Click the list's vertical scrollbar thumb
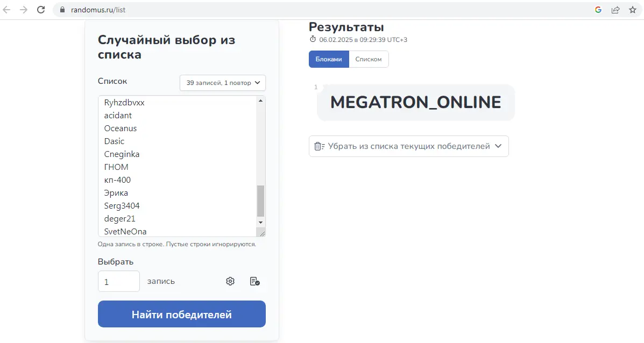This screenshot has height=343, width=644. (x=260, y=201)
